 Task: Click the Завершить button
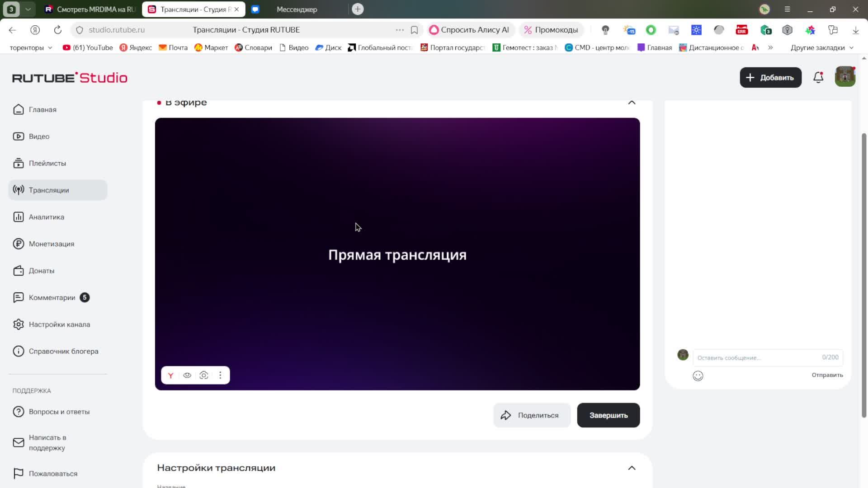point(608,415)
